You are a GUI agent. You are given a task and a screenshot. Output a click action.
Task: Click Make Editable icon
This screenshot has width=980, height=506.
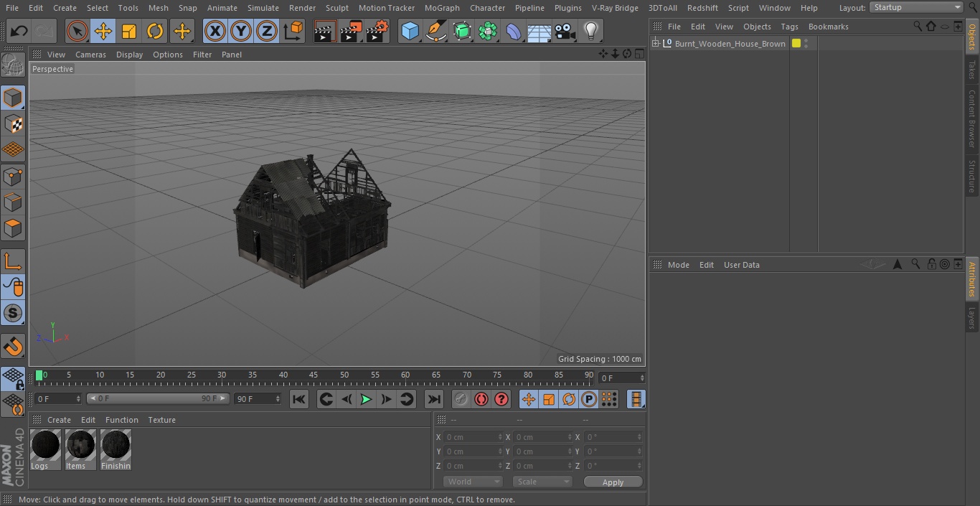click(x=13, y=65)
